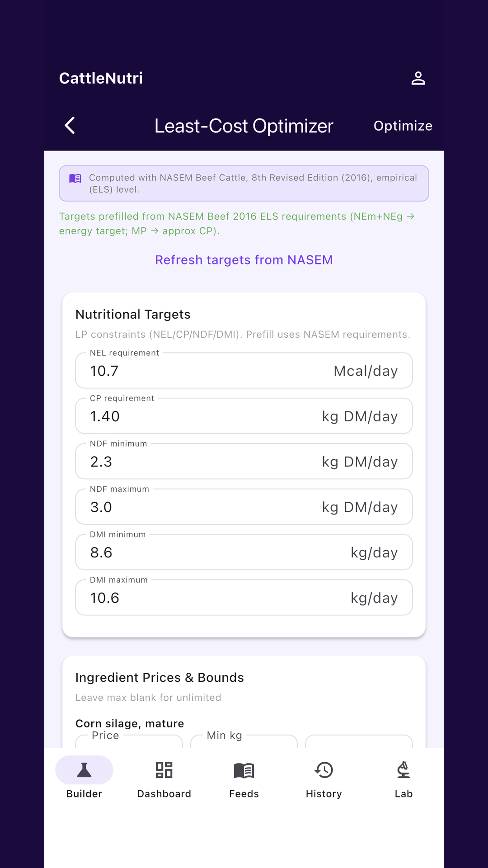
Task: Open the Dashboard grid icon
Action: 164,770
